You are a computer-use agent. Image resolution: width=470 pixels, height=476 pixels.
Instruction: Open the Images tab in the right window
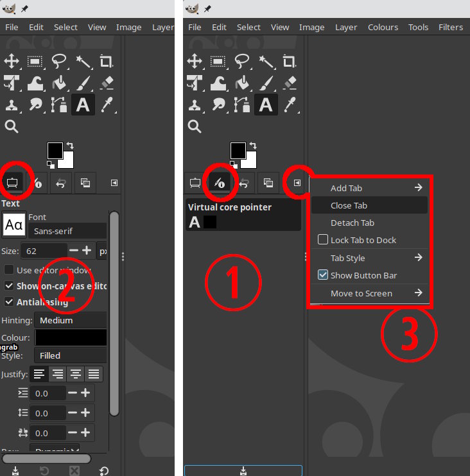pyautogui.click(x=268, y=183)
